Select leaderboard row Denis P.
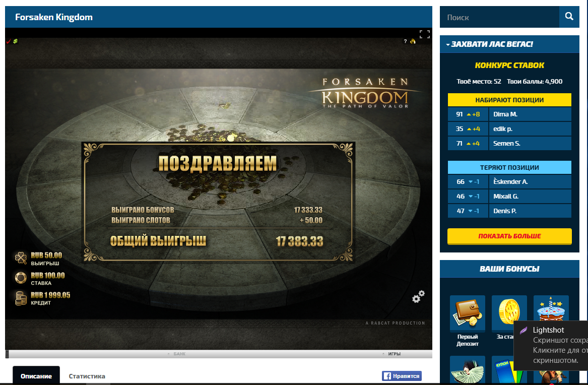This screenshot has width=588, height=385. (509, 211)
